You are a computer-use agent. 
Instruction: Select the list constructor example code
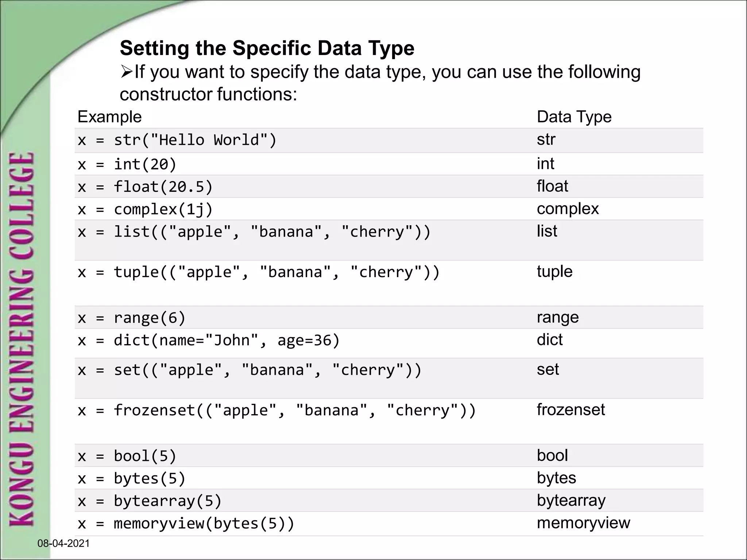coord(254,232)
